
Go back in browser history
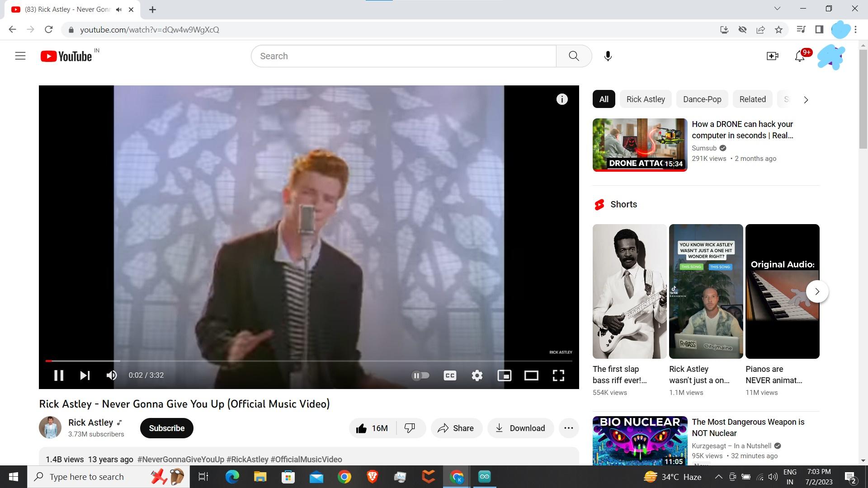point(12,30)
